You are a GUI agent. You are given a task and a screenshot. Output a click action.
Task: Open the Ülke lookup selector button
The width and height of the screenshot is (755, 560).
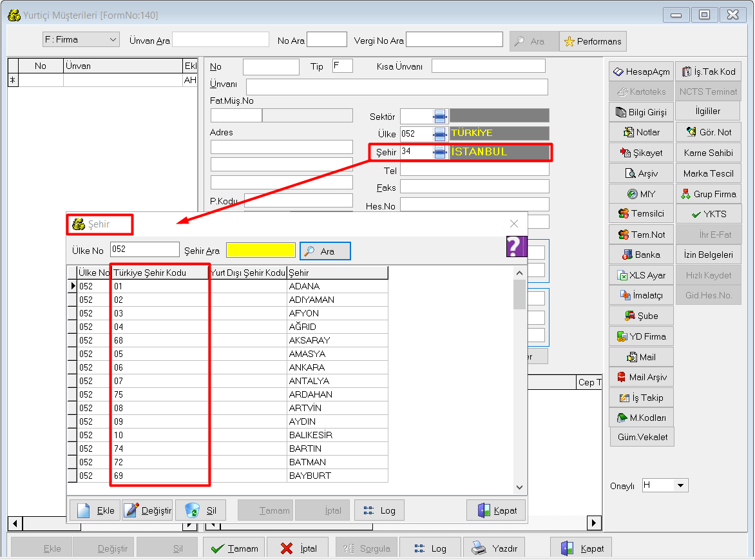(x=440, y=133)
